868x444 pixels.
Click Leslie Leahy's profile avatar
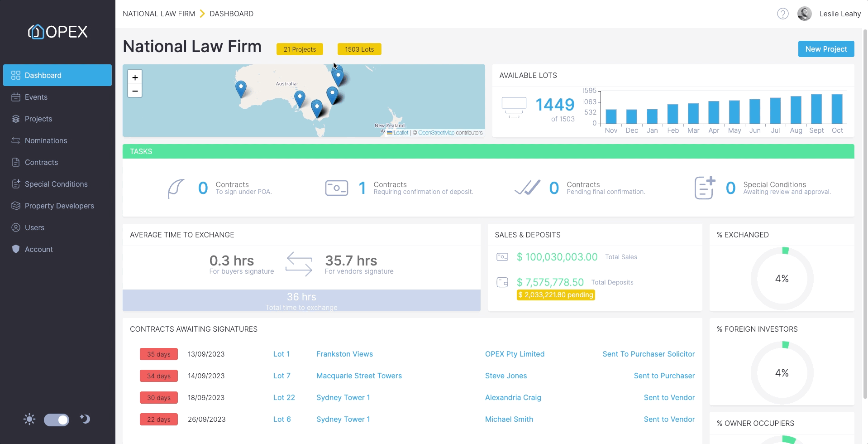coord(804,14)
